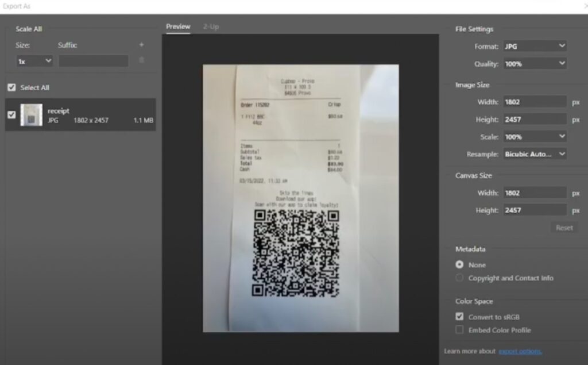Switch to the 2-Up tab
This screenshot has width=588, height=365.
coord(211,26)
